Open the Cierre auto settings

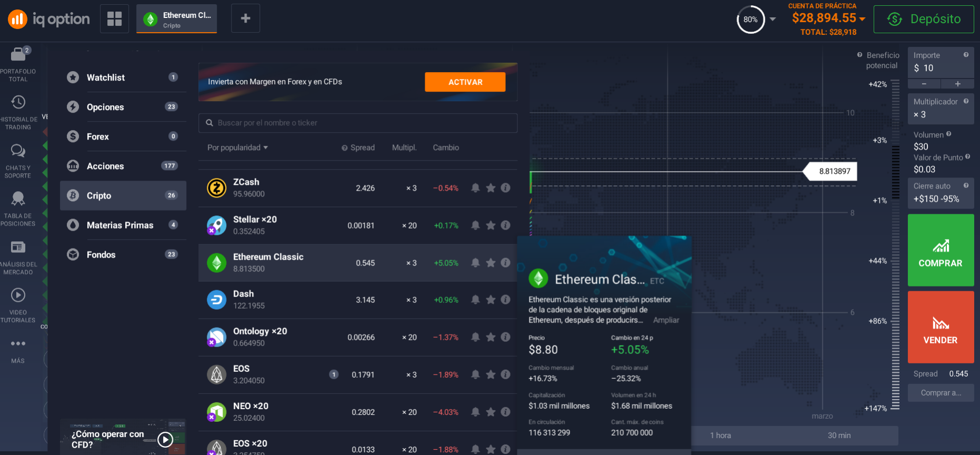pyautogui.click(x=941, y=193)
